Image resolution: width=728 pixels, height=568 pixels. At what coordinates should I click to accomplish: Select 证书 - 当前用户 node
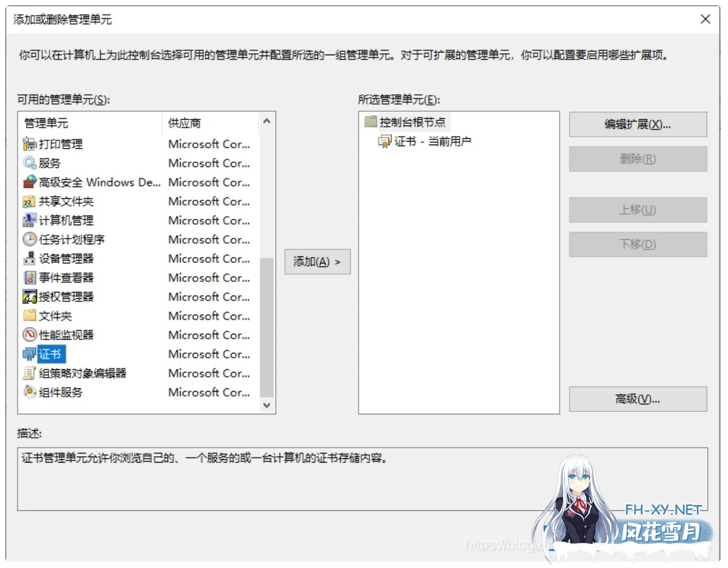(432, 141)
